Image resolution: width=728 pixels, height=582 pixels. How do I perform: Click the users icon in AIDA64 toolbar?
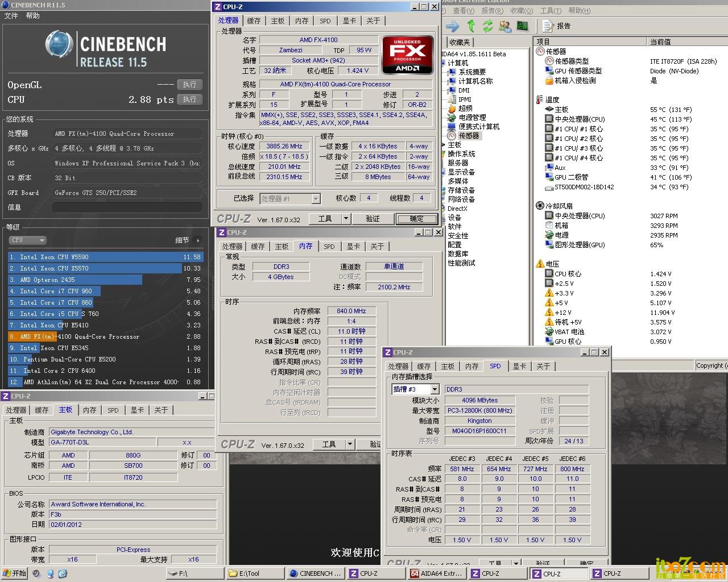click(504, 26)
